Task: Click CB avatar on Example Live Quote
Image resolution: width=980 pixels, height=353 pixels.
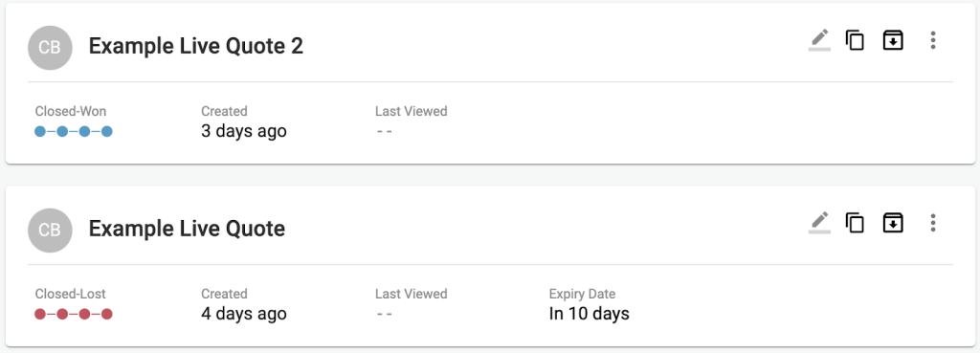Action: [50, 230]
